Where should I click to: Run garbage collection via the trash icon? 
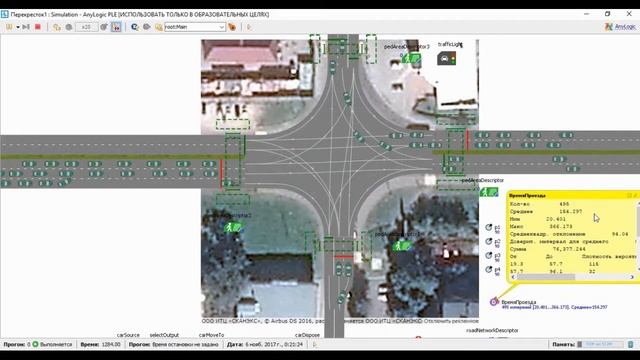tap(631, 344)
